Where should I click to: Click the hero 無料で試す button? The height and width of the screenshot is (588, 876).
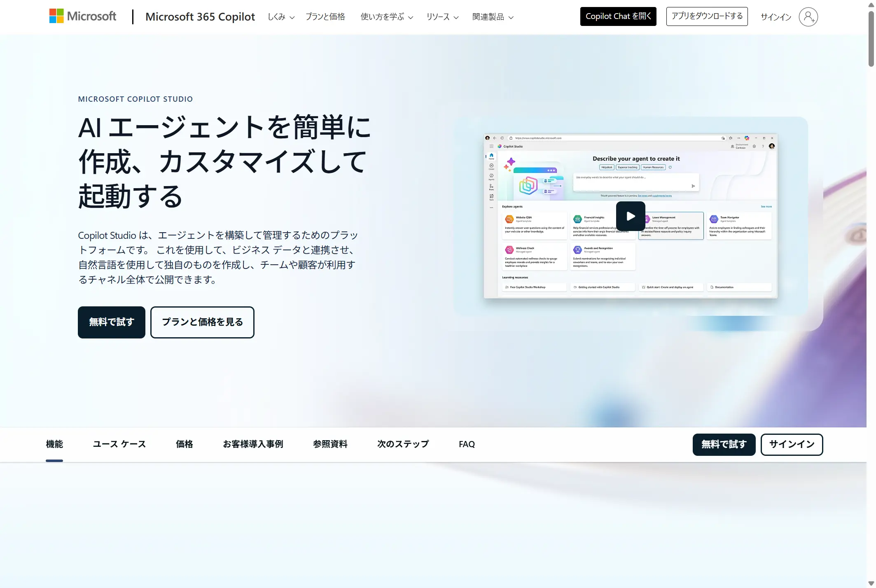pos(112,322)
